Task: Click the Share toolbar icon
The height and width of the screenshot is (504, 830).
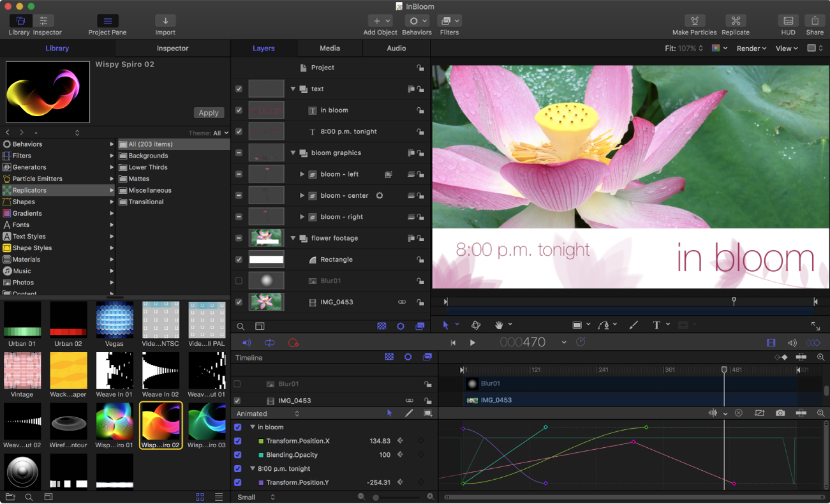Action: click(814, 21)
